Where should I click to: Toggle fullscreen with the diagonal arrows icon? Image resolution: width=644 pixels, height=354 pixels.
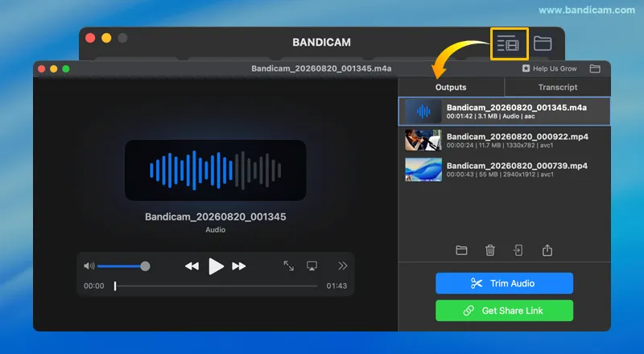[289, 265]
